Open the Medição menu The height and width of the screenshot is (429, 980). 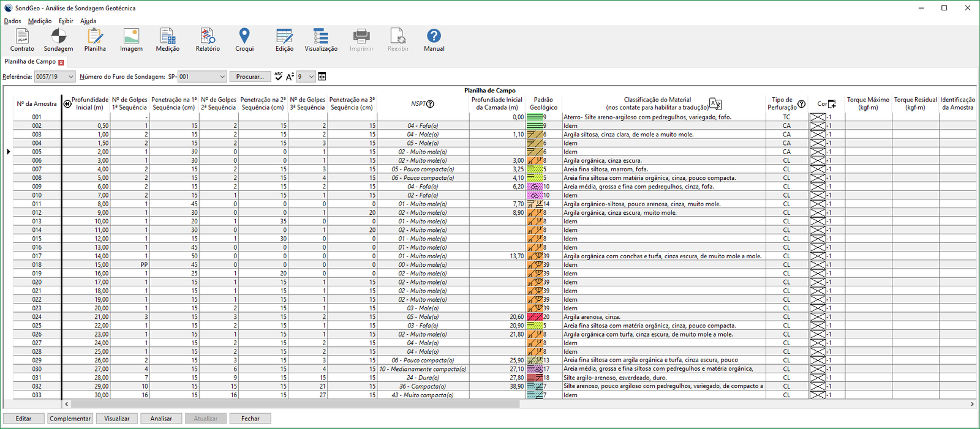[40, 21]
